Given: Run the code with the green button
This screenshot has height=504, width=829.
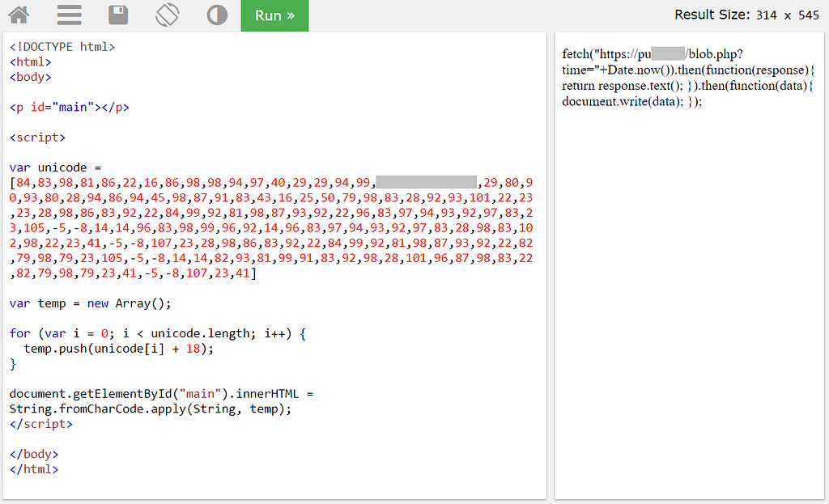Looking at the screenshot, I should pos(274,16).
